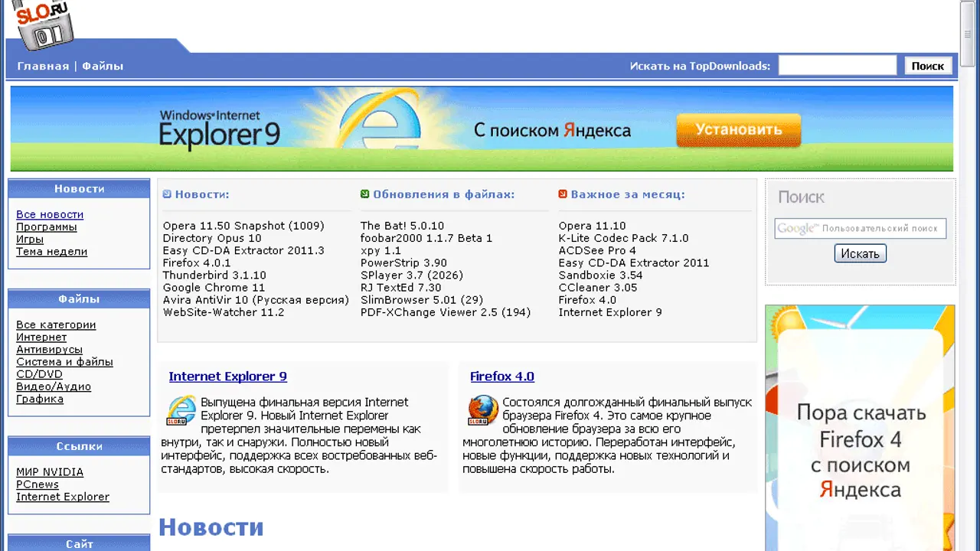Click the red Важное за месяц icon
The width and height of the screenshot is (980, 551).
563,194
